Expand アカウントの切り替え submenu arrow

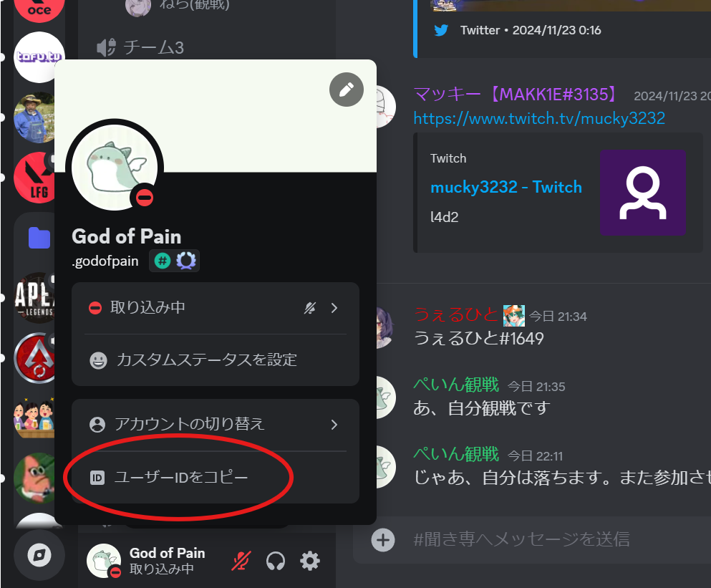[334, 425]
